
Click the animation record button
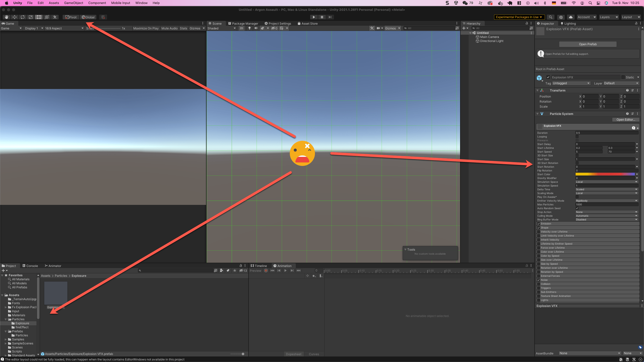coord(266,270)
